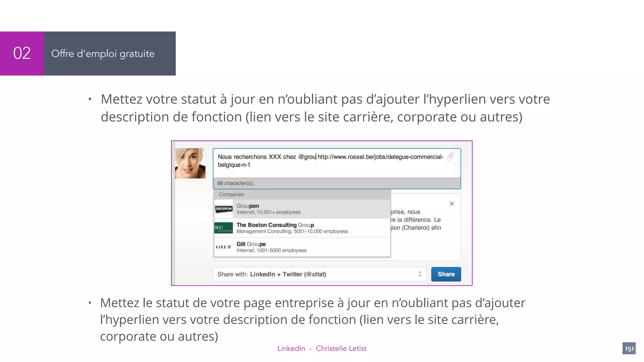The image size is (644, 362).
Task: Click inside the status update text field
Action: [x=337, y=163]
